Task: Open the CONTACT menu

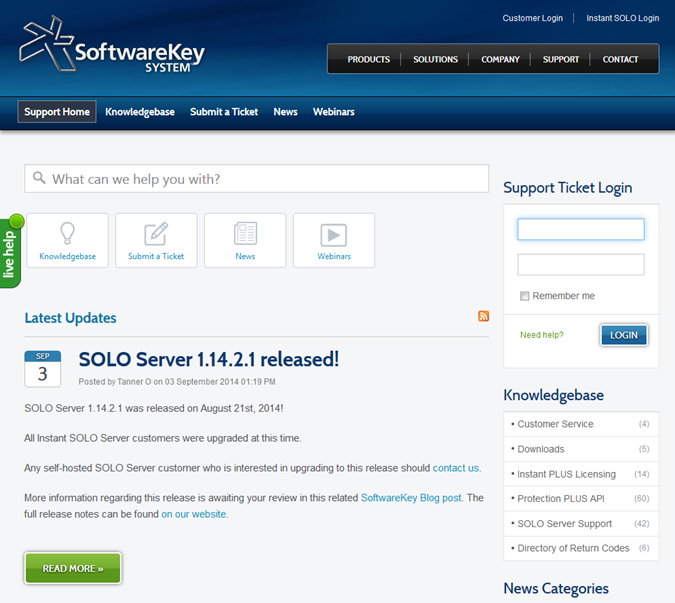Action: tap(620, 59)
